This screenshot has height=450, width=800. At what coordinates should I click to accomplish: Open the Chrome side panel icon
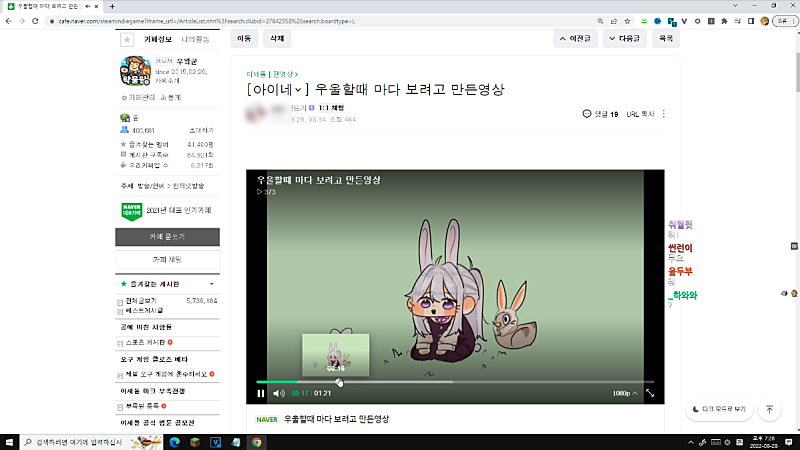coord(751,21)
